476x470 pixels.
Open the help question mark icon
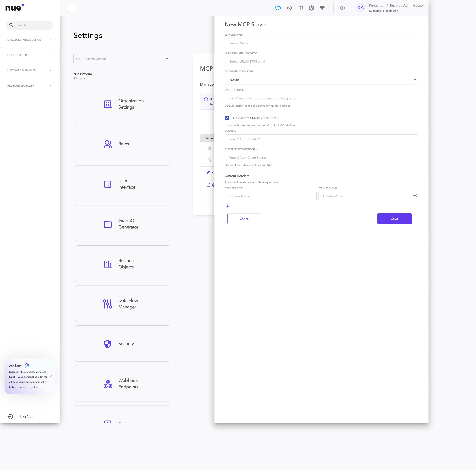[289, 8]
